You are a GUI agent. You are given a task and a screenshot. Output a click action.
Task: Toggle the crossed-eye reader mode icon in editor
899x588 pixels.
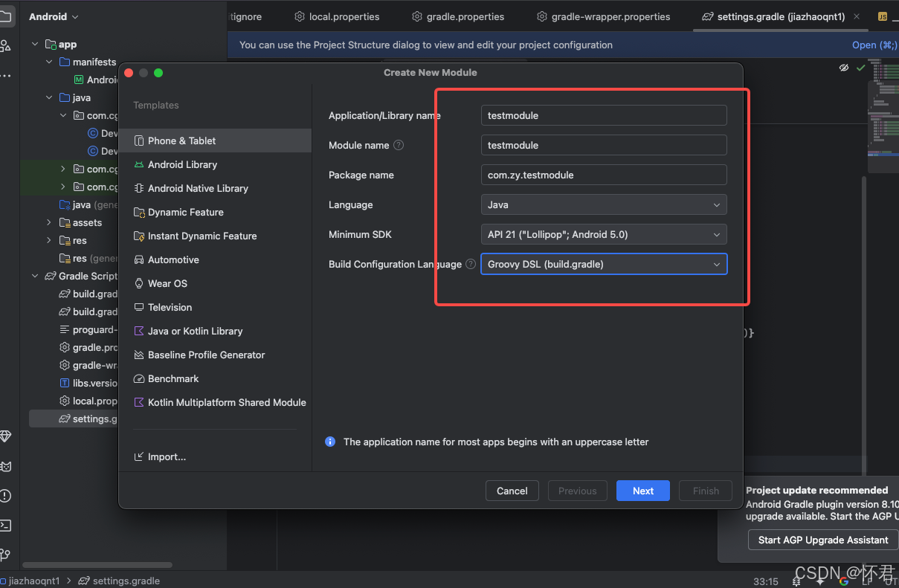844,68
